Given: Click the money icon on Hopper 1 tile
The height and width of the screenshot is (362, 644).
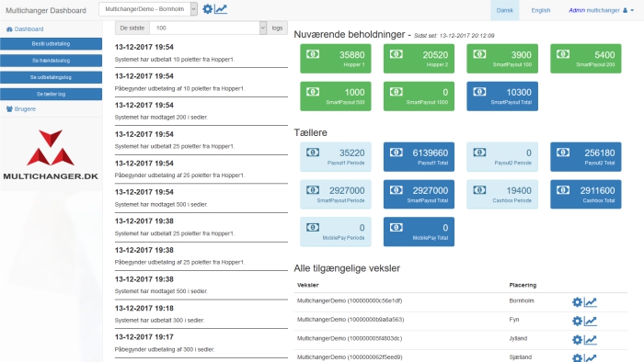Looking at the screenshot, I should click(313, 54).
